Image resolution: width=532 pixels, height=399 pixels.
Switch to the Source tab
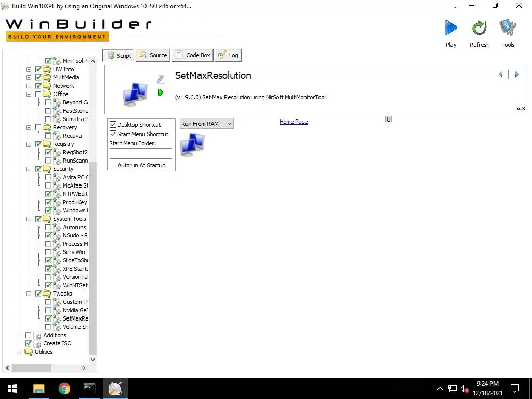pos(153,55)
